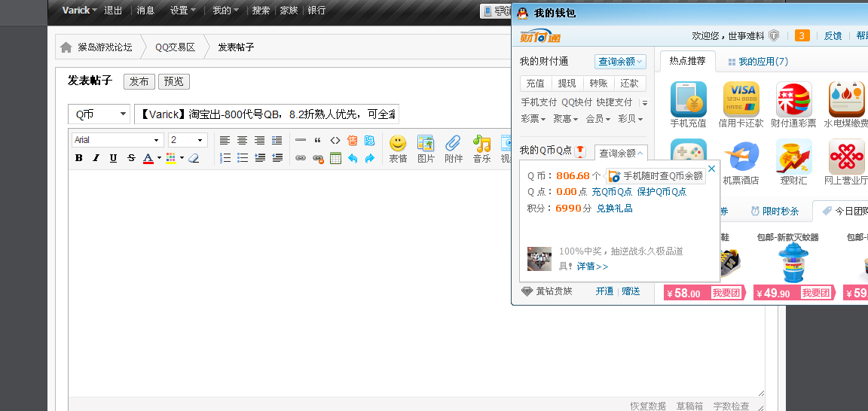Open the 表情 emoticon picker
The height and width of the screenshot is (411, 868).
click(398, 149)
